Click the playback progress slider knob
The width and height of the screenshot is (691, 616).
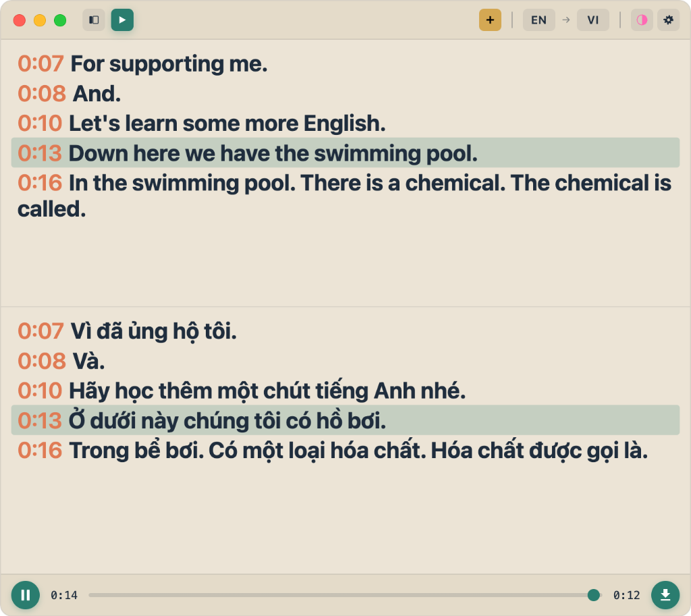593,595
